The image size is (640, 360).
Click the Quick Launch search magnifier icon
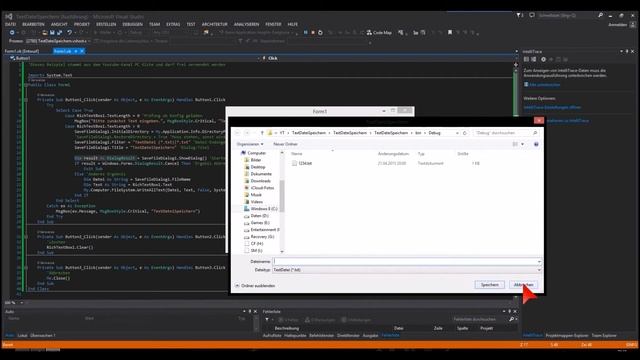pos(600,15)
